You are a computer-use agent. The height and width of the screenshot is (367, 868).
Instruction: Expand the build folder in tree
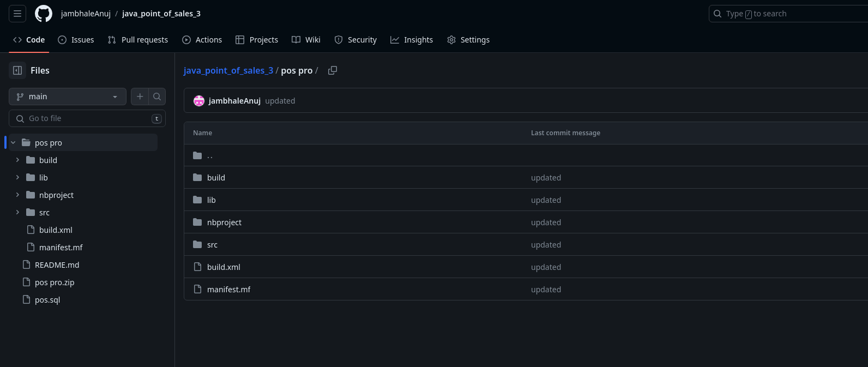pos(17,160)
